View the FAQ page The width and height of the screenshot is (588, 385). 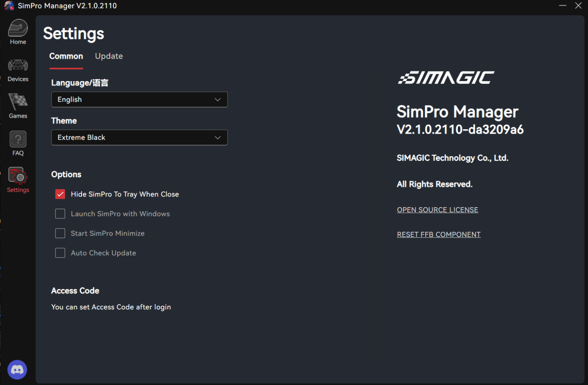(18, 143)
